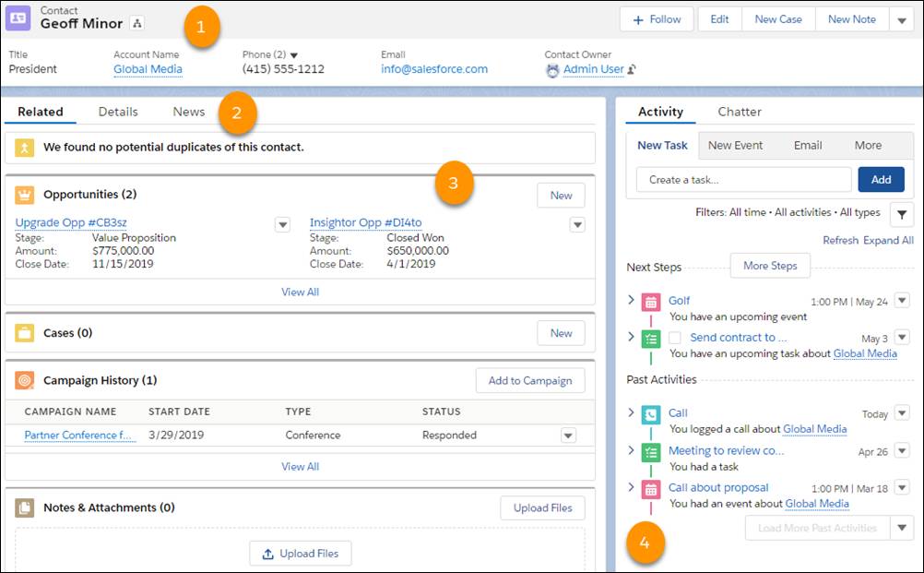Toggle Follow for this contact

(x=657, y=18)
